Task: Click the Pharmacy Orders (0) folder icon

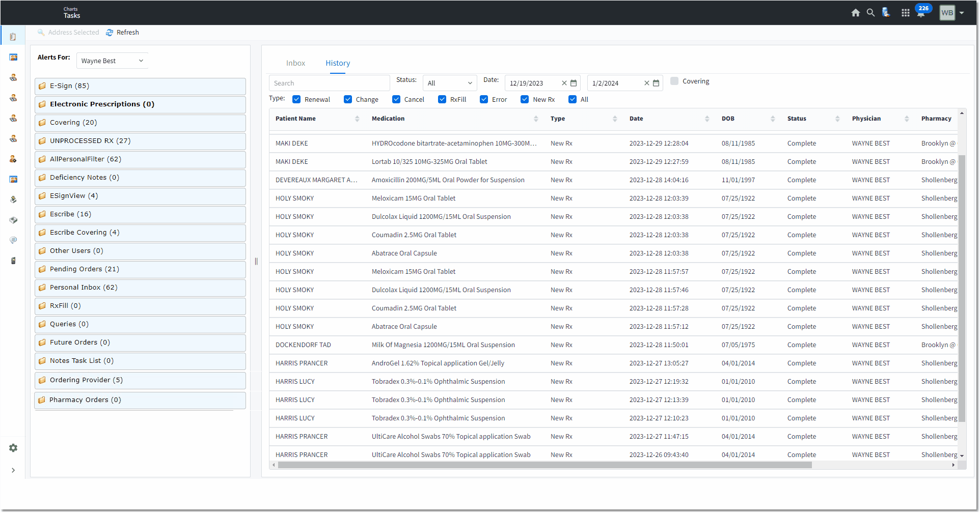Action: tap(42, 400)
